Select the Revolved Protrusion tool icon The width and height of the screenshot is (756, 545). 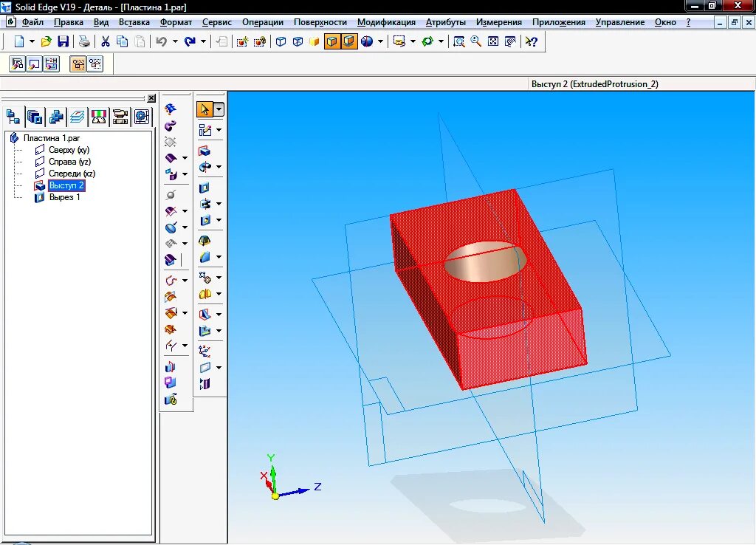205,168
